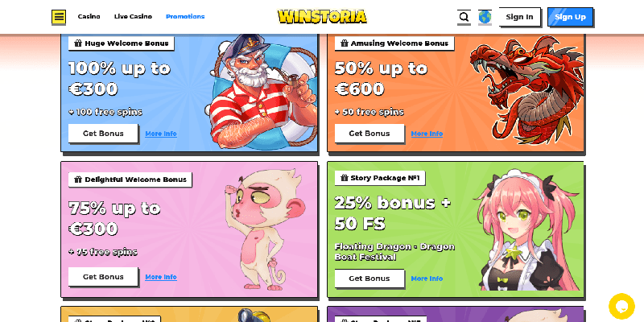
Task: Get Bonus for 100% up to €300
Action: pos(103,134)
